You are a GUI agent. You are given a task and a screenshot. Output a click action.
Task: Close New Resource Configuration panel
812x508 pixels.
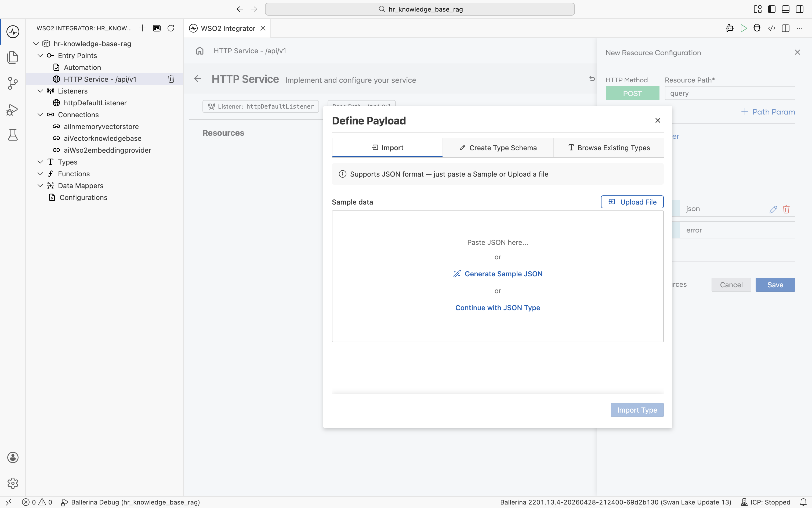(797, 52)
